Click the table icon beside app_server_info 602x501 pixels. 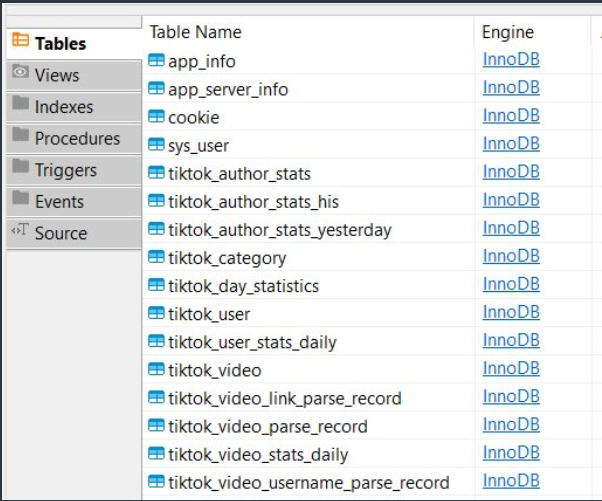pyautogui.click(x=156, y=88)
